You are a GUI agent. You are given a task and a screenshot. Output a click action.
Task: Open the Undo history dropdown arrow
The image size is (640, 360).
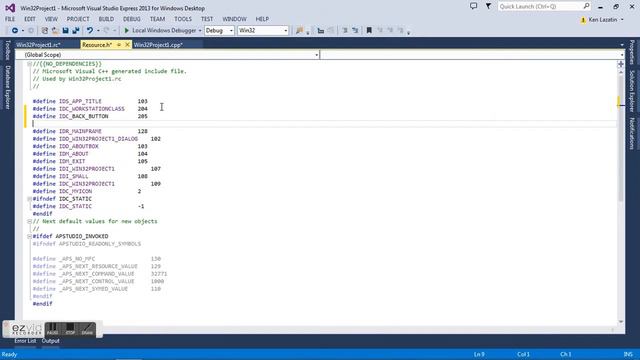coord(98,31)
